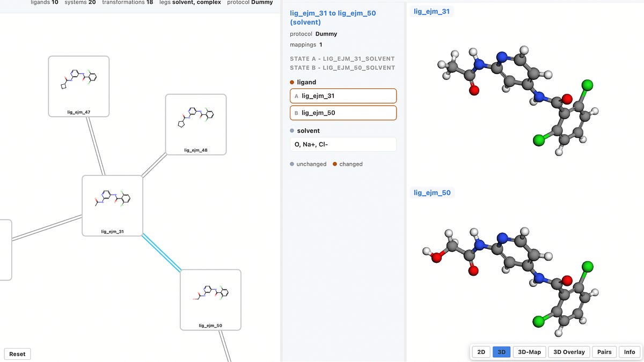Screen dimensions: 644x362
Task: Open the Info tab
Action: pyautogui.click(x=630, y=352)
